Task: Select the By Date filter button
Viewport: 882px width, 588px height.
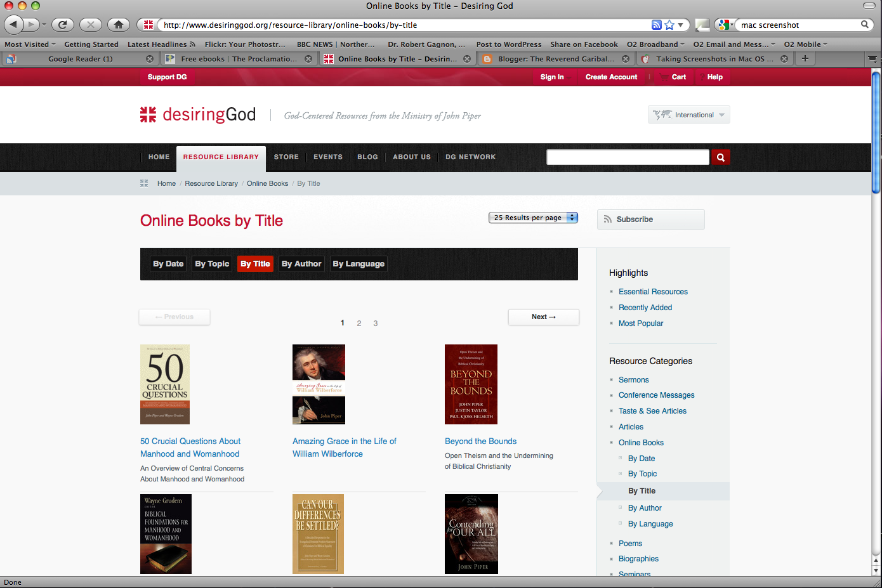Action: (x=168, y=264)
